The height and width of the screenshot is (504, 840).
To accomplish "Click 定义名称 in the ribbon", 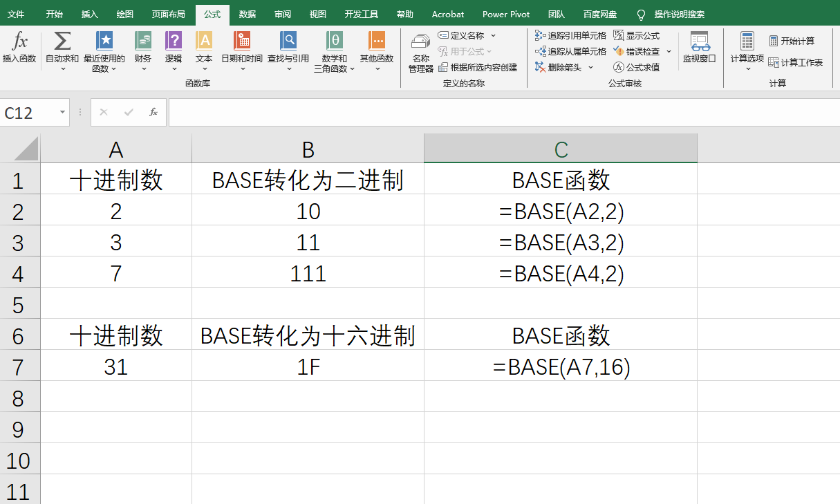I will [461, 35].
